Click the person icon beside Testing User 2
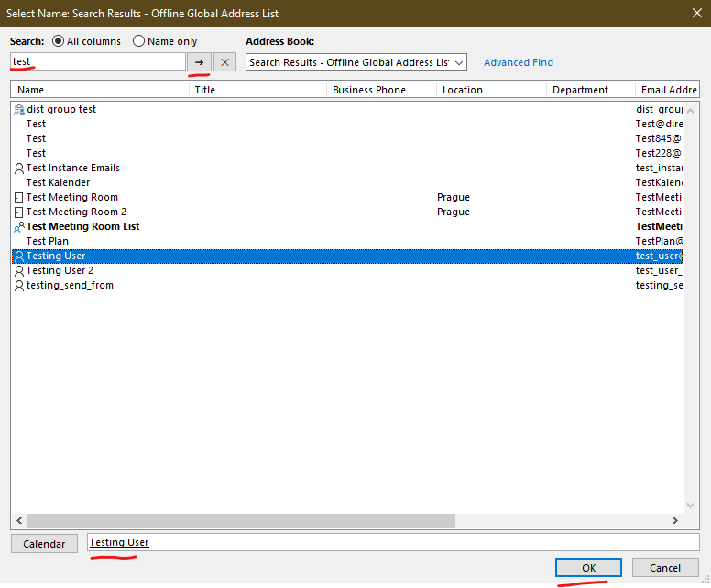 pyautogui.click(x=19, y=271)
